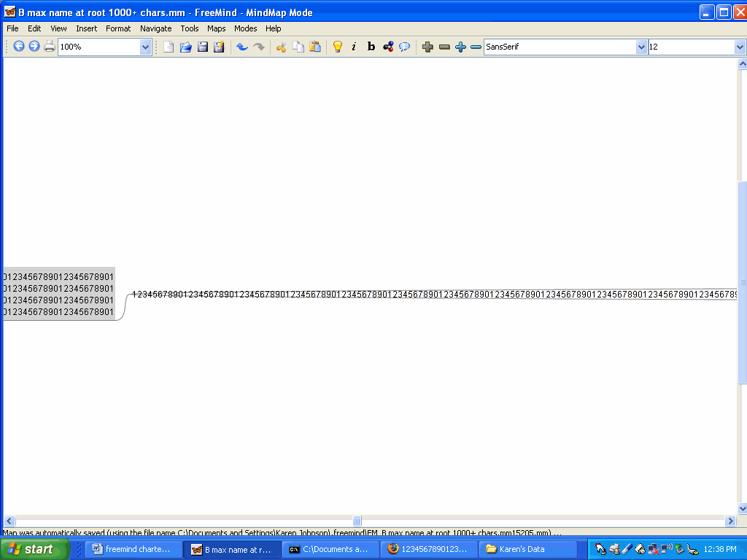The height and width of the screenshot is (560, 747).
Task: Click the light bulb icon
Action: [x=337, y=47]
